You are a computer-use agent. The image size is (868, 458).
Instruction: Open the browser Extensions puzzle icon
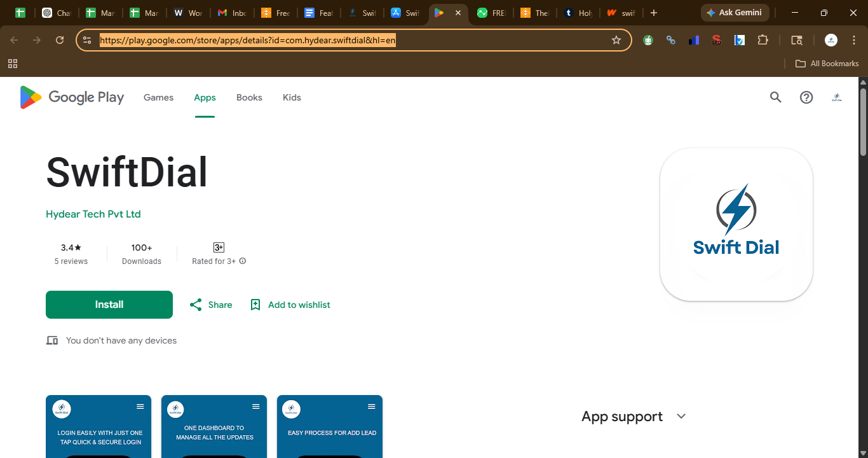pos(763,40)
